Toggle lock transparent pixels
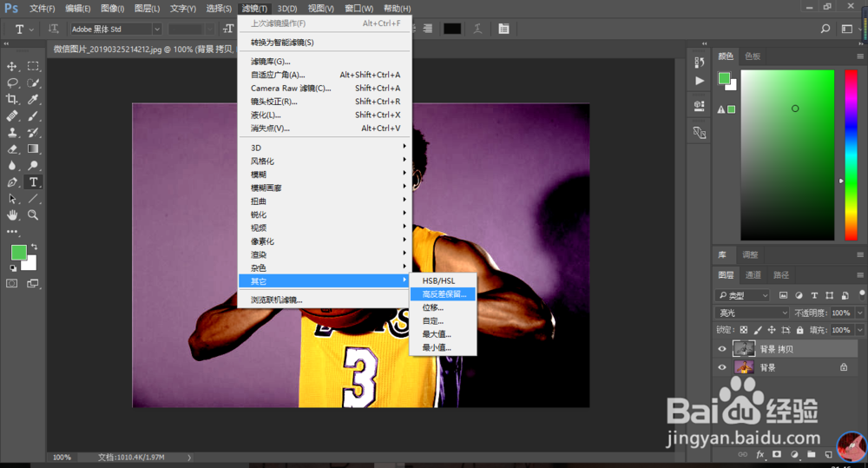 744,330
